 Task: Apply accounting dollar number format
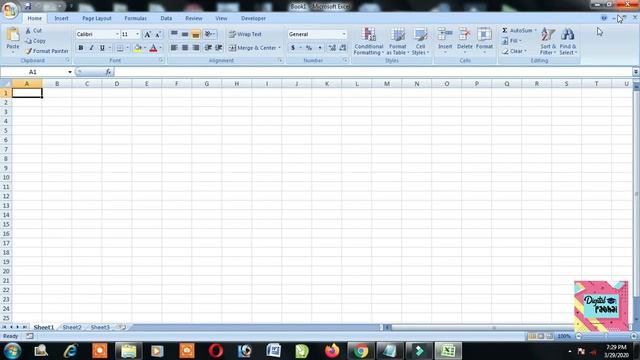point(293,48)
